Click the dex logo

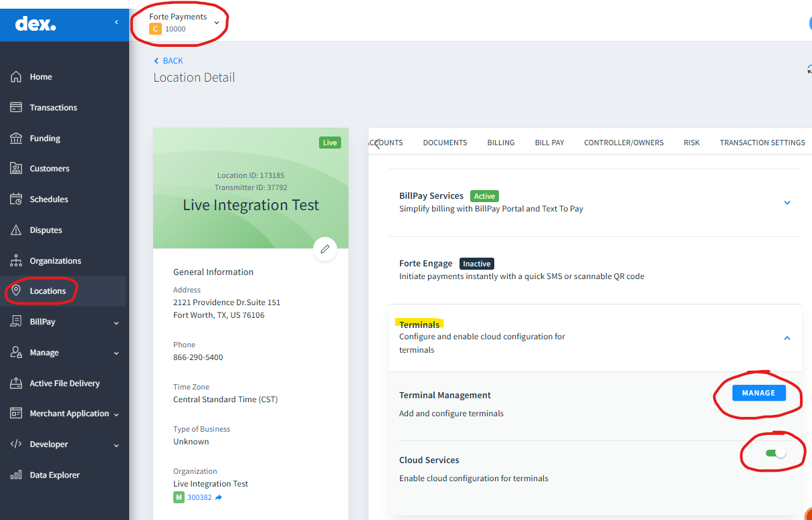click(35, 24)
